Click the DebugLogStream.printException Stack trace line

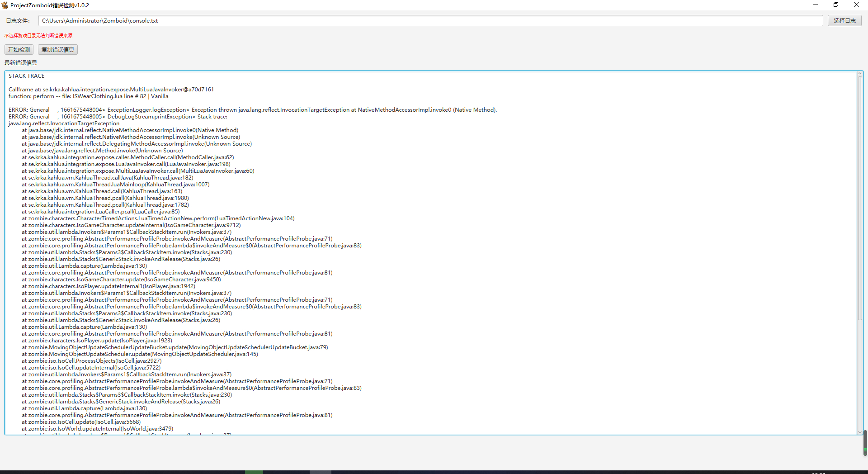tap(118, 117)
